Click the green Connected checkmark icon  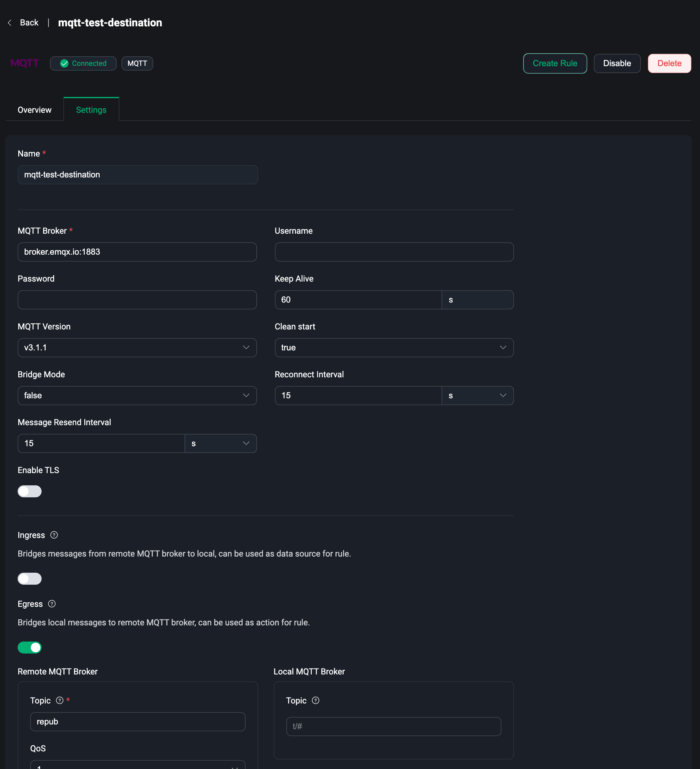coord(64,63)
